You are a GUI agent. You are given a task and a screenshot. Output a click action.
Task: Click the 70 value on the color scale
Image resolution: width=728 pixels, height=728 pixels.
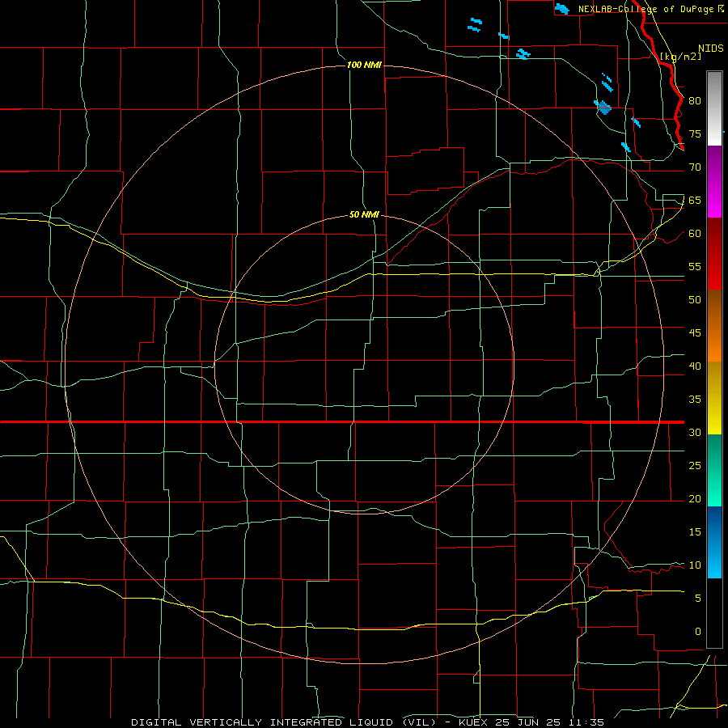tap(695, 167)
